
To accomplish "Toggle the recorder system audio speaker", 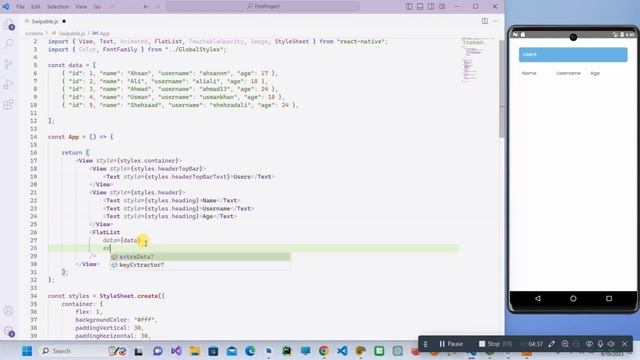I will coord(611,344).
